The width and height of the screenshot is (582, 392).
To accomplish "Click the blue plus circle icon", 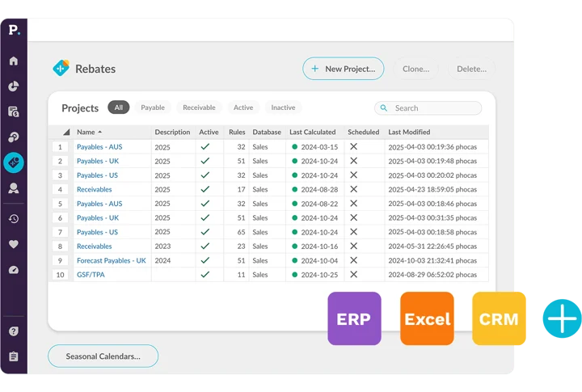I will point(562,318).
